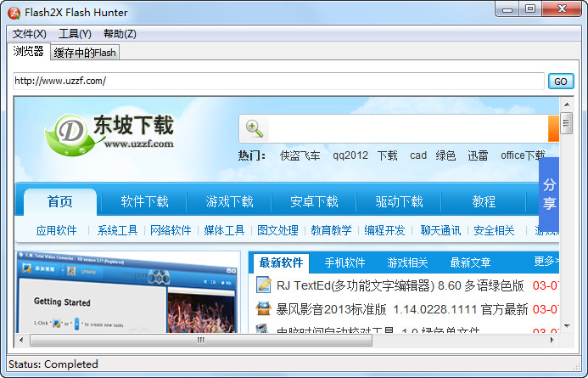Click the cad hot keyword link
This screenshot has height=378, width=588.
coord(418,155)
